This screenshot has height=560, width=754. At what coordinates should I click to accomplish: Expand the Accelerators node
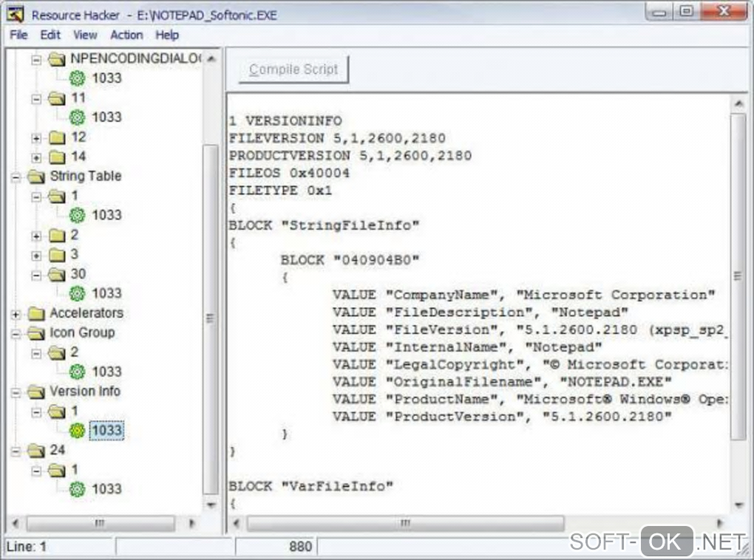pos(16,315)
